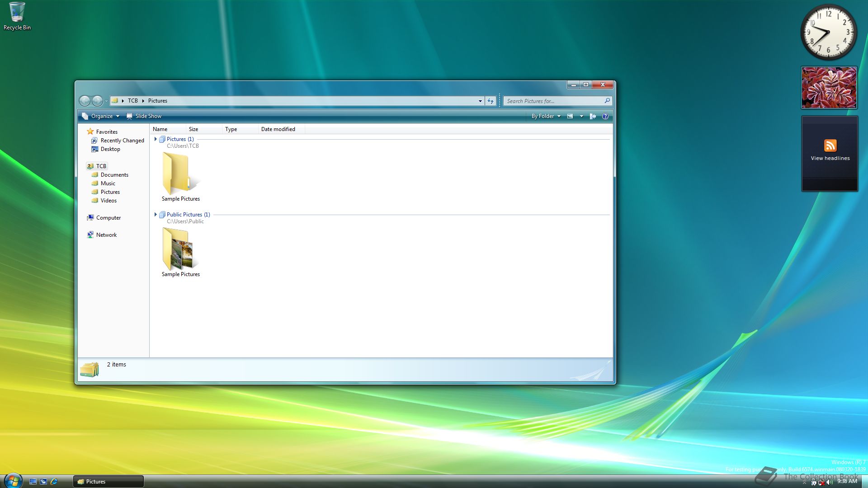This screenshot has width=868, height=488.
Task: Select Sample Pictures folder under C:\Users\Public
Action: point(180,253)
